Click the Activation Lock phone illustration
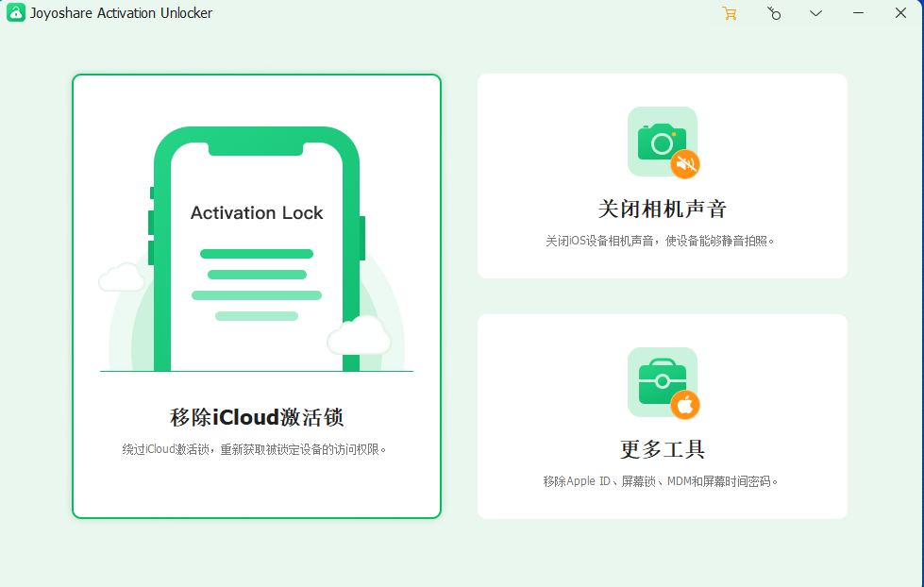Screen dimensions: 924x587 point(257,249)
